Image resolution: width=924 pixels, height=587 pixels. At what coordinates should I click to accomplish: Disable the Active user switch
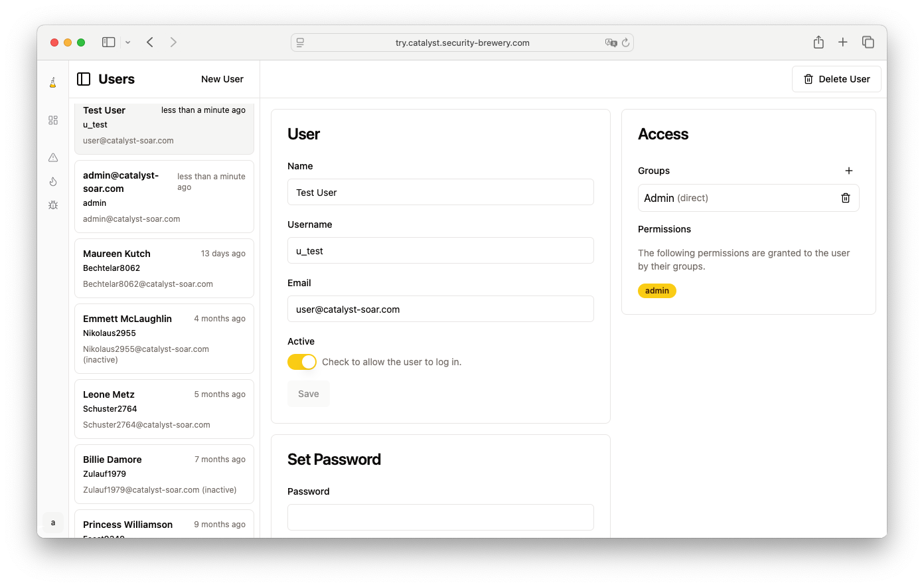tap(301, 362)
